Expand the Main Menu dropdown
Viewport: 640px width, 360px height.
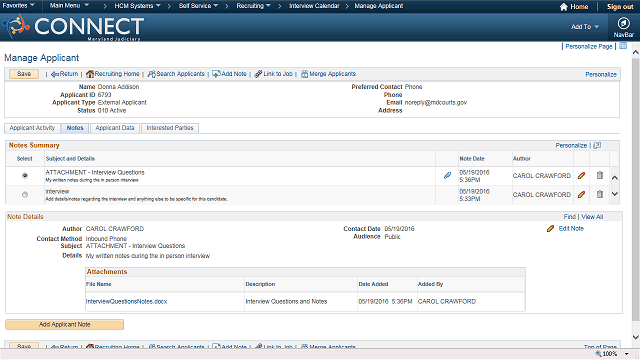pos(69,5)
